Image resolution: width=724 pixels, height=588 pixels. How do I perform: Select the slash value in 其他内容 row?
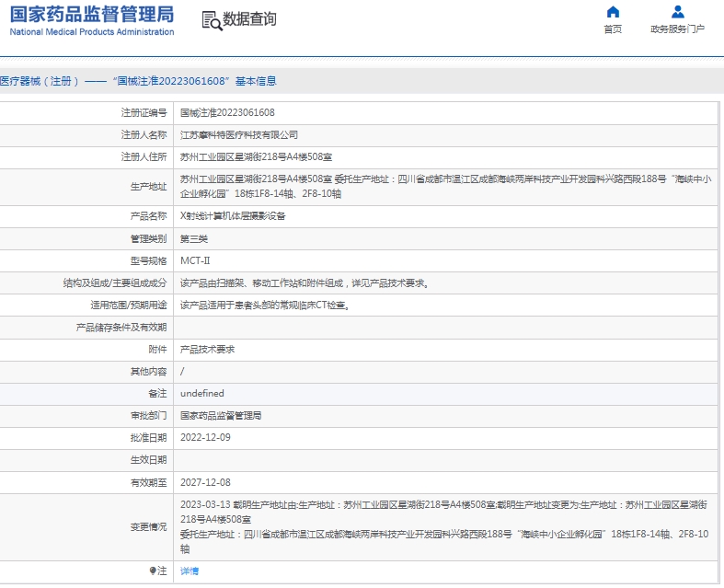click(182, 372)
